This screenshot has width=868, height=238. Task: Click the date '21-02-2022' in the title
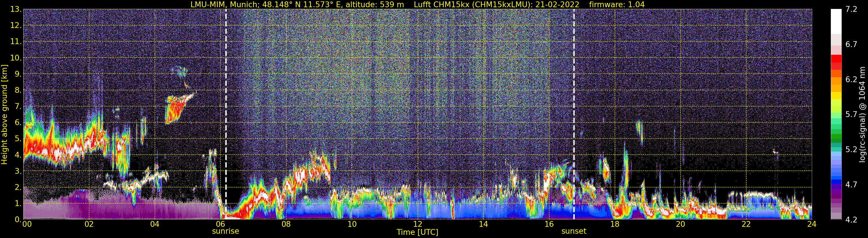(x=557, y=4)
